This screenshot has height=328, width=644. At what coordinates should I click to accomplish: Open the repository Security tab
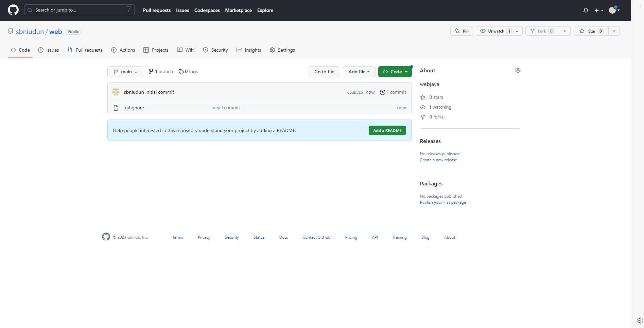click(215, 50)
